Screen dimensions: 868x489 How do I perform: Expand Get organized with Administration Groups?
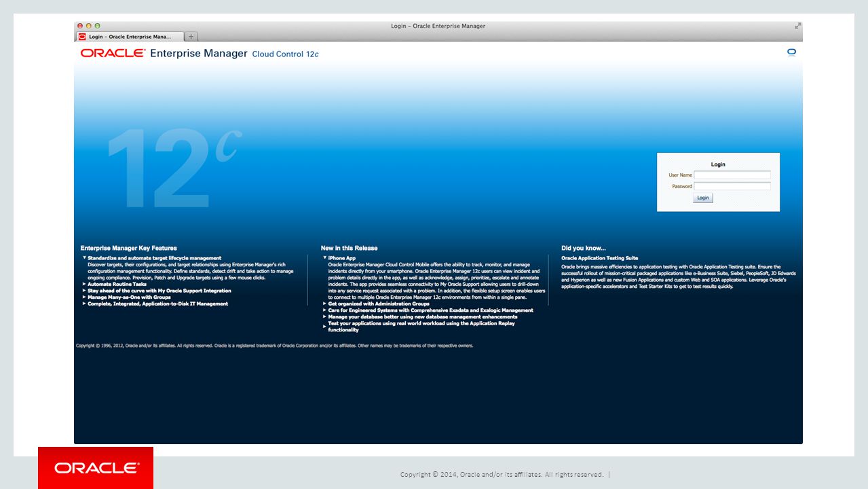coord(324,304)
